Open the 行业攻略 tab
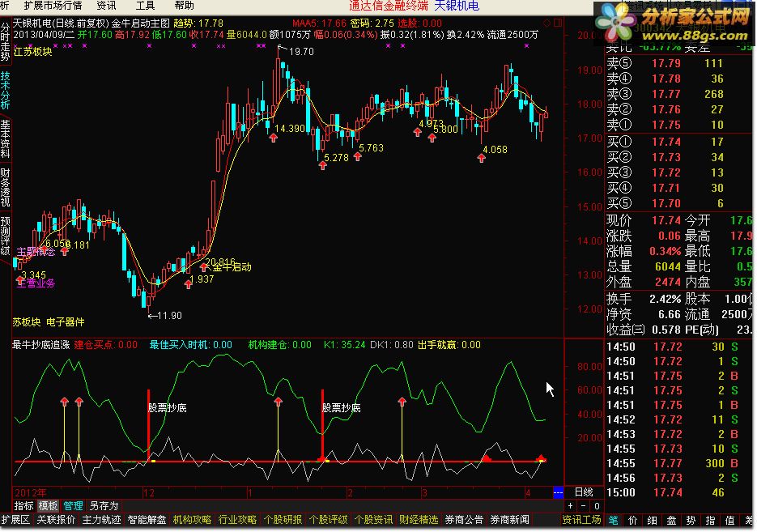 coord(237,520)
